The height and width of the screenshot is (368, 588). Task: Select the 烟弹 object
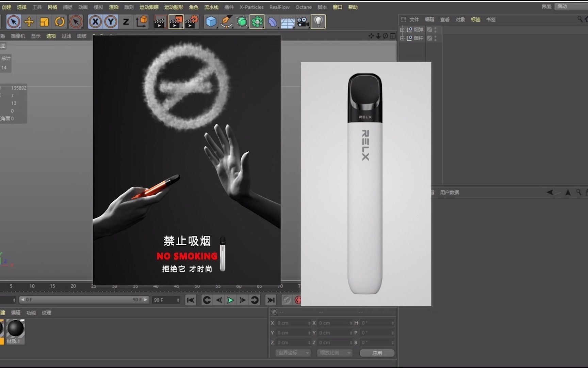click(x=419, y=30)
